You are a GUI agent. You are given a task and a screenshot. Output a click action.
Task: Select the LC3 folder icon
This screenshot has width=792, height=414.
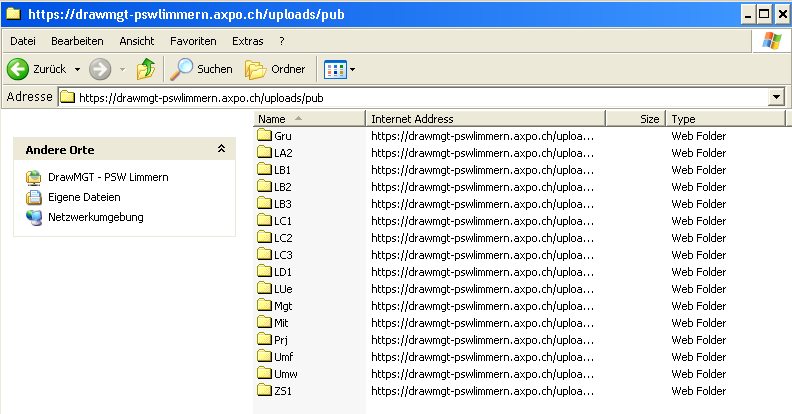click(264, 254)
